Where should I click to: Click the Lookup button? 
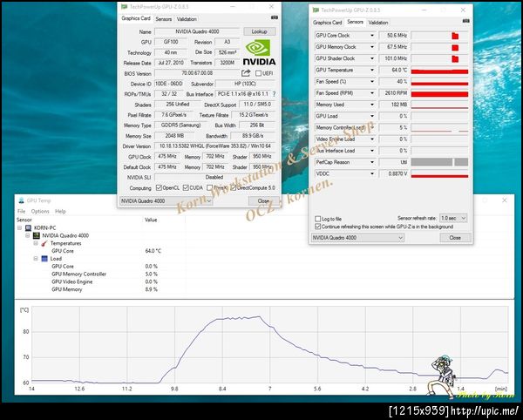coord(260,31)
